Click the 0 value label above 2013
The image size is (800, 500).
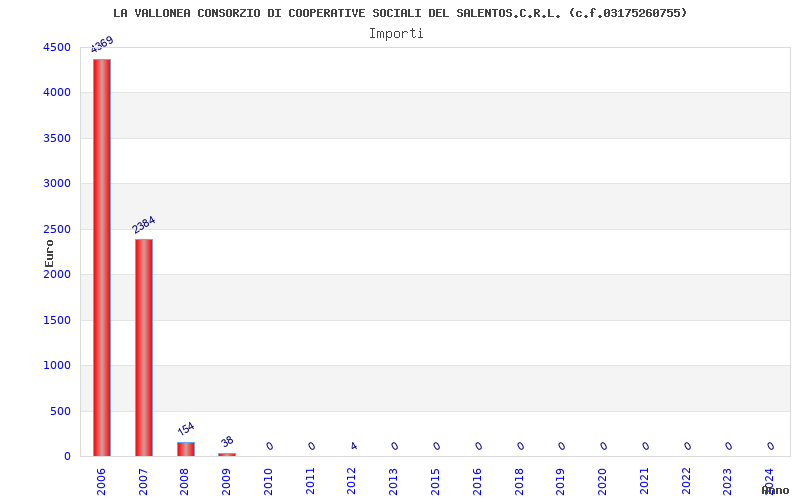click(x=394, y=446)
